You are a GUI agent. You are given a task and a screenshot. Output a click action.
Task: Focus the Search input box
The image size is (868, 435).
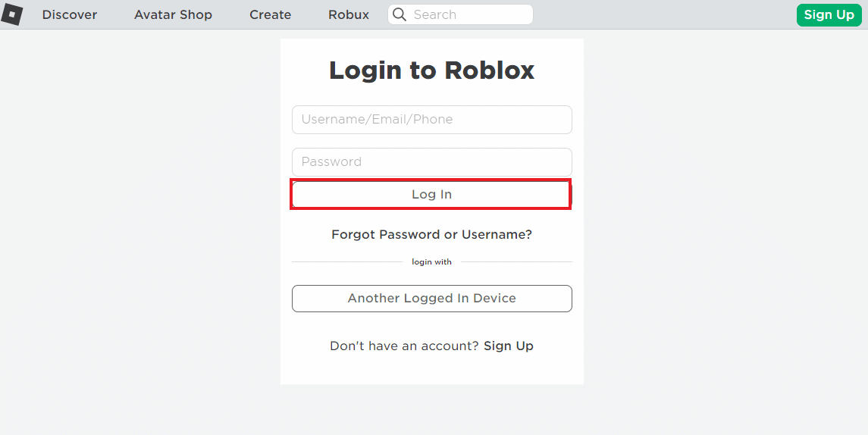[468, 14]
